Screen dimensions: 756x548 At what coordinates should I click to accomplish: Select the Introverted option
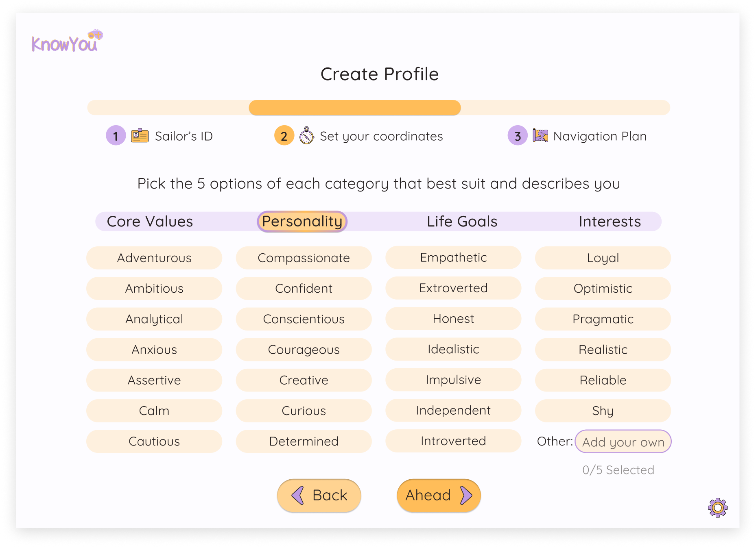(x=453, y=441)
